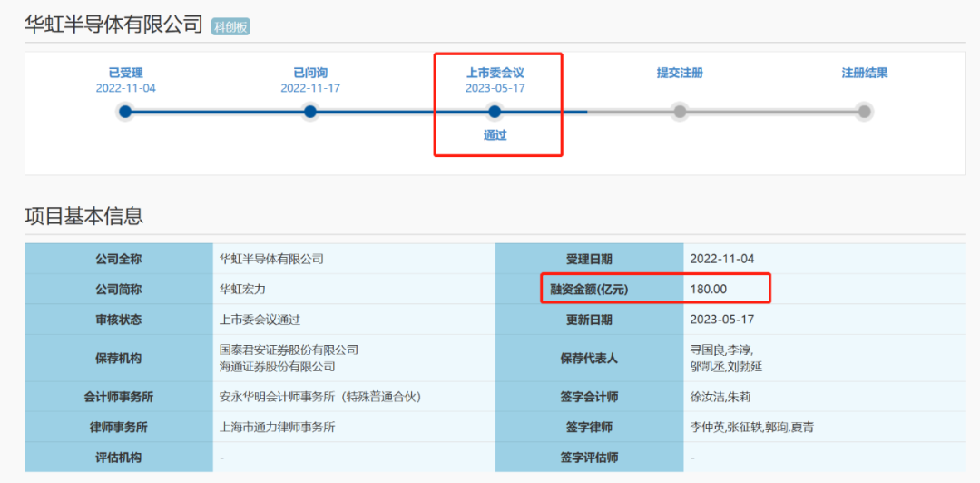Click the 公司简称 header cell

click(119, 289)
